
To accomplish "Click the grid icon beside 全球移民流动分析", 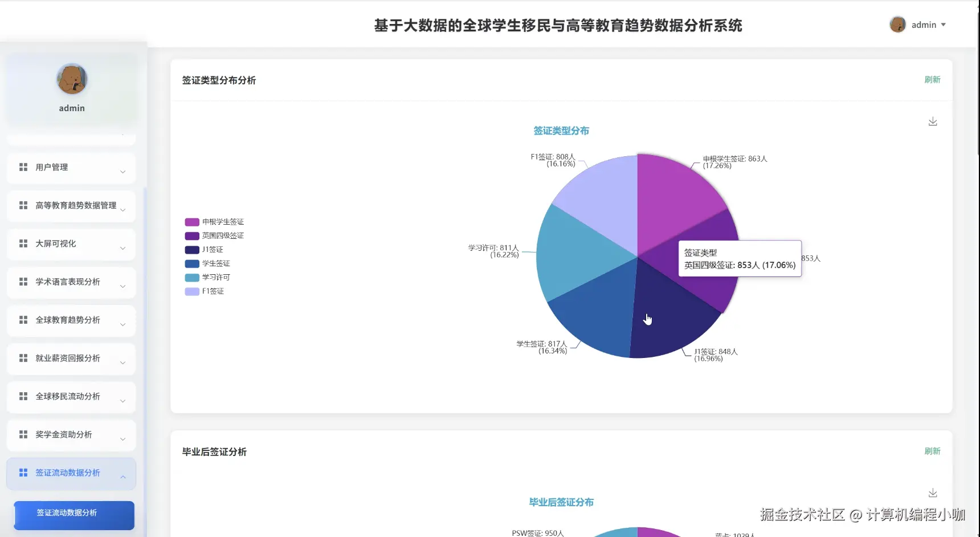I will pos(23,396).
